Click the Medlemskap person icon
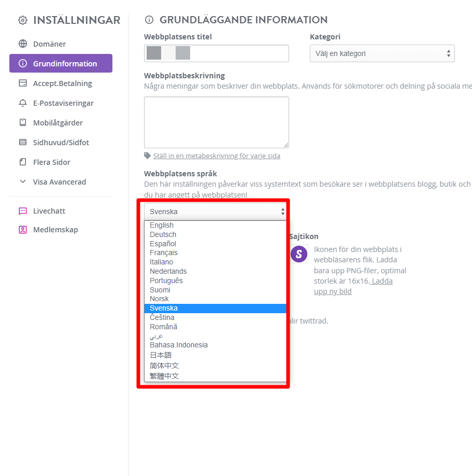472x476 pixels. (23, 230)
